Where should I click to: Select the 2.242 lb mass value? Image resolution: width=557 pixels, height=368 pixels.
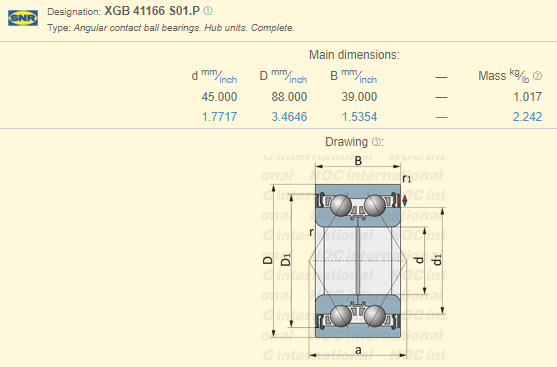527,117
